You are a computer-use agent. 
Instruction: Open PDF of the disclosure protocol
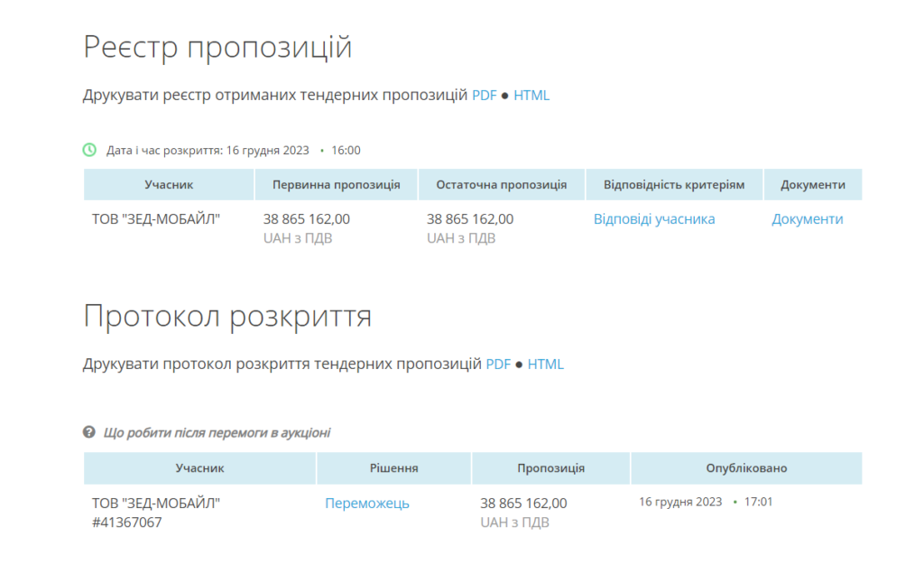point(500,364)
